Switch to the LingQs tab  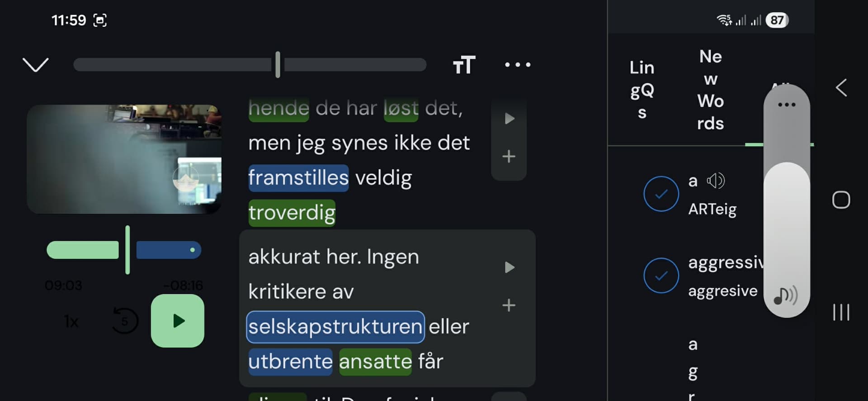click(642, 90)
